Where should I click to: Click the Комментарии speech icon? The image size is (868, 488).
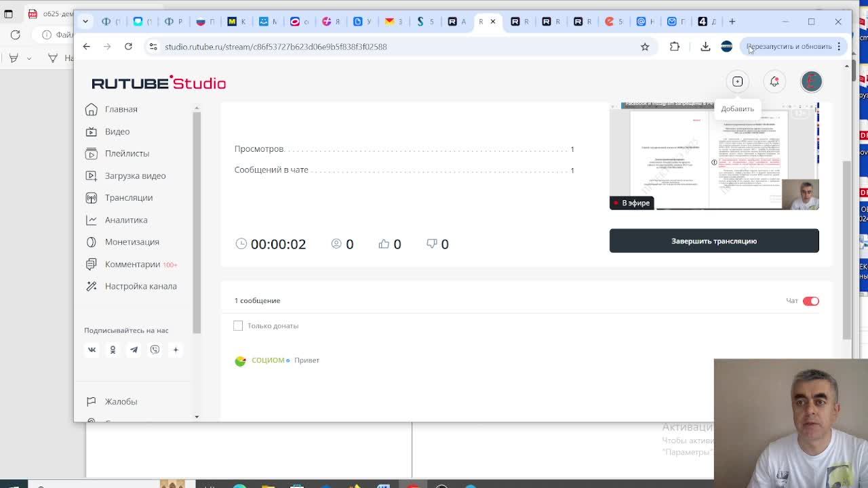point(92,264)
